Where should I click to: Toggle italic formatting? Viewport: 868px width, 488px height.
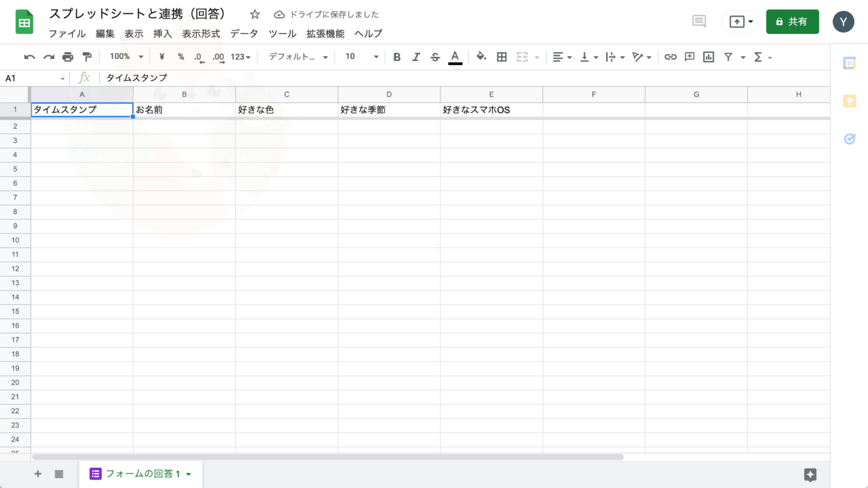point(416,56)
